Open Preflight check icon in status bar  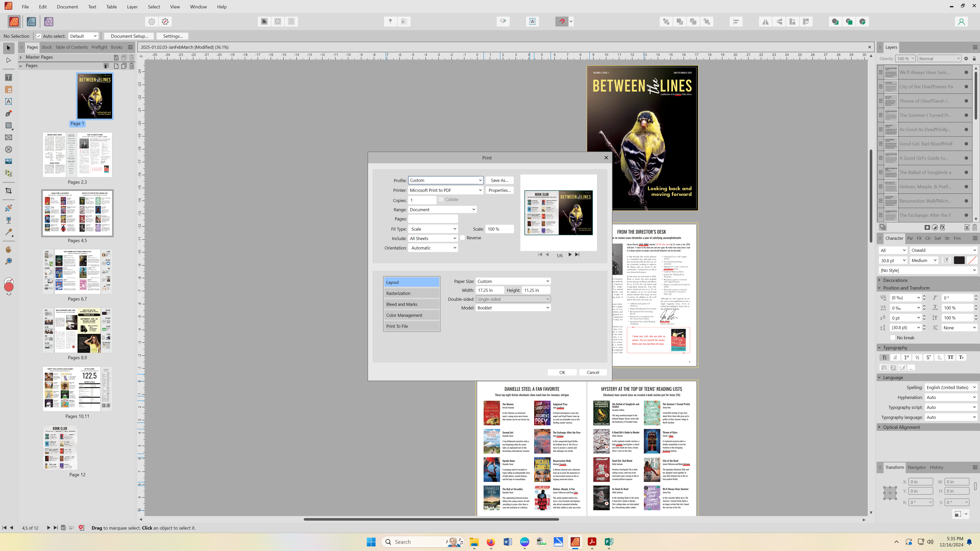coord(81,528)
